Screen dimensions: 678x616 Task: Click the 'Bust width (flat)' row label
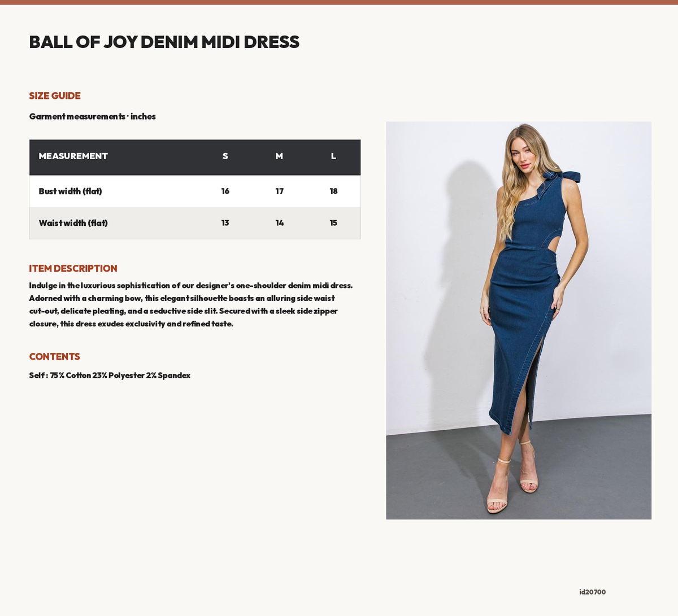click(70, 191)
